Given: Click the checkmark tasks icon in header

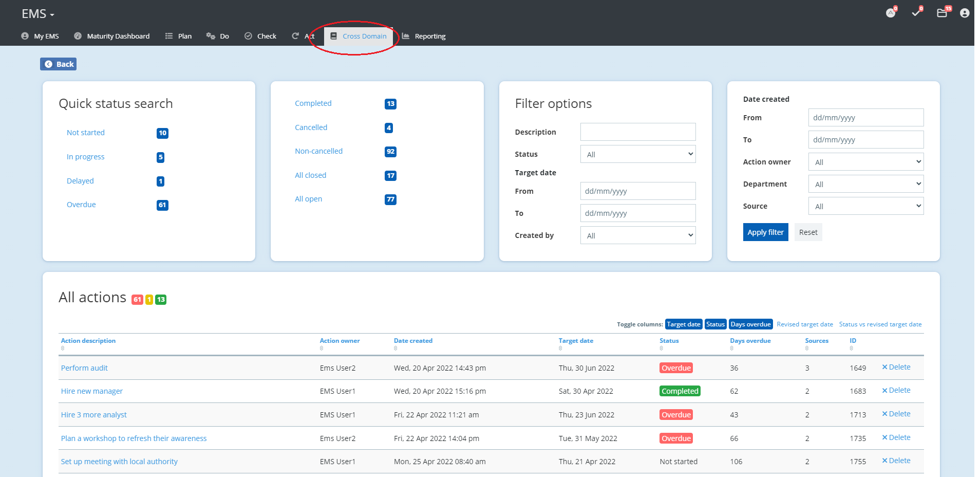Looking at the screenshot, I should pos(916,13).
